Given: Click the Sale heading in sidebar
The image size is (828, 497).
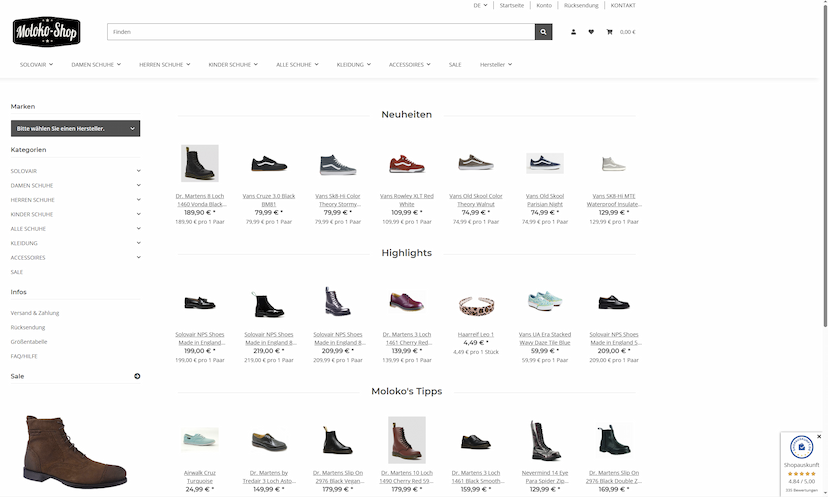Looking at the screenshot, I should click(17, 376).
